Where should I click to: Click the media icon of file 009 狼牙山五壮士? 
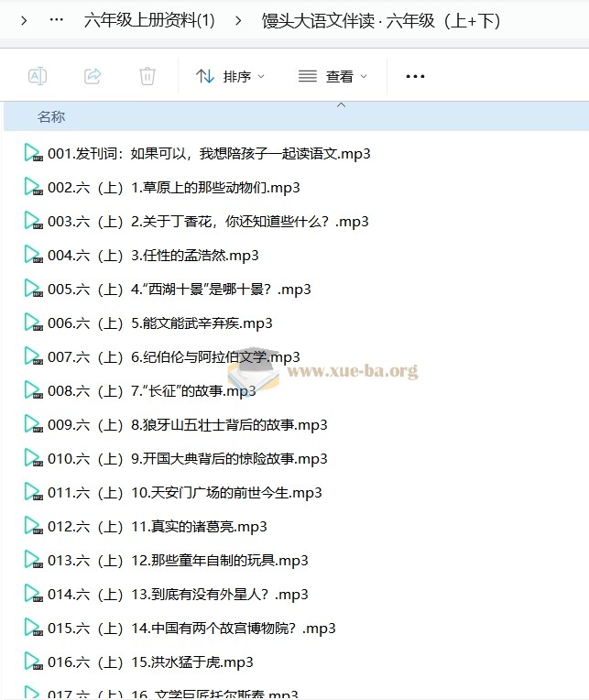pyautogui.click(x=34, y=424)
